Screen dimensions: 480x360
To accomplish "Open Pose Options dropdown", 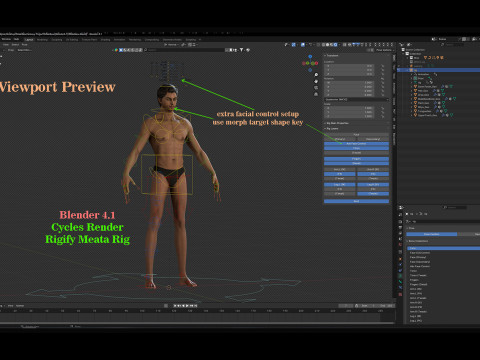I will tap(384, 50).
